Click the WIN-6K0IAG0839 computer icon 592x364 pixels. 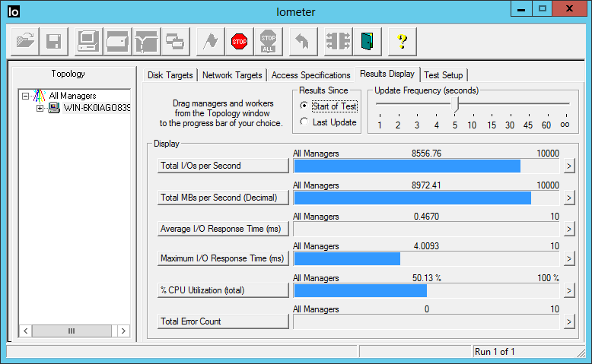(x=54, y=108)
